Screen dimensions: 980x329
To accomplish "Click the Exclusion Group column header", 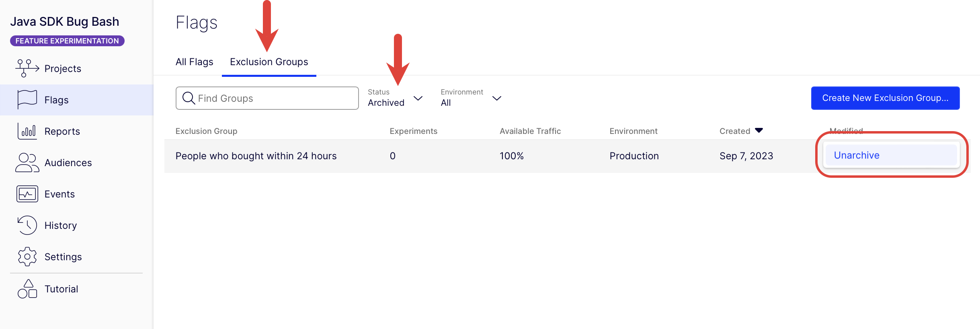I will point(206,131).
